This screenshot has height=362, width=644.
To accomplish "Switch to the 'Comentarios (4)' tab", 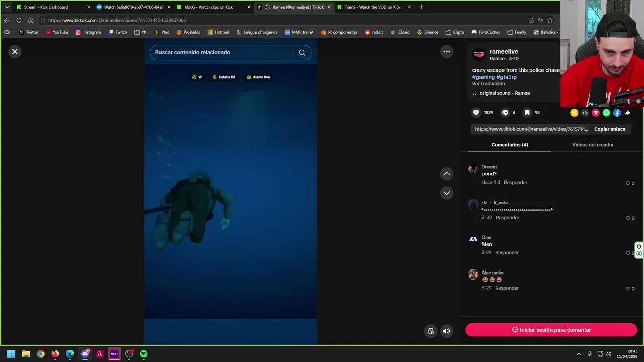I will (x=510, y=145).
